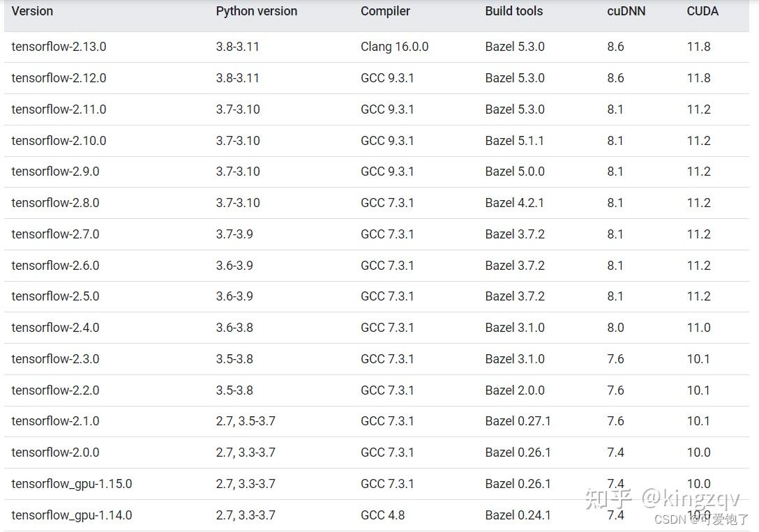Select the GCC 4.8 compiler cell
Image resolution: width=759 pixels, height=532 pixels.
[382, 515]
